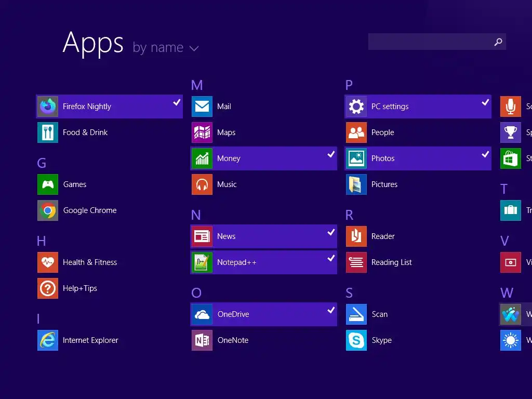Viewport: 532px width, 399px height.
Task: Click the W section letter header
Action: coord(507,293)
